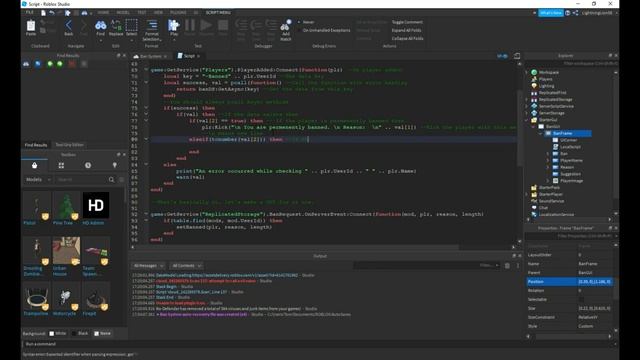
Task: Open Toolbox Recent clock tab icon
Action: [x=88, y=165]
